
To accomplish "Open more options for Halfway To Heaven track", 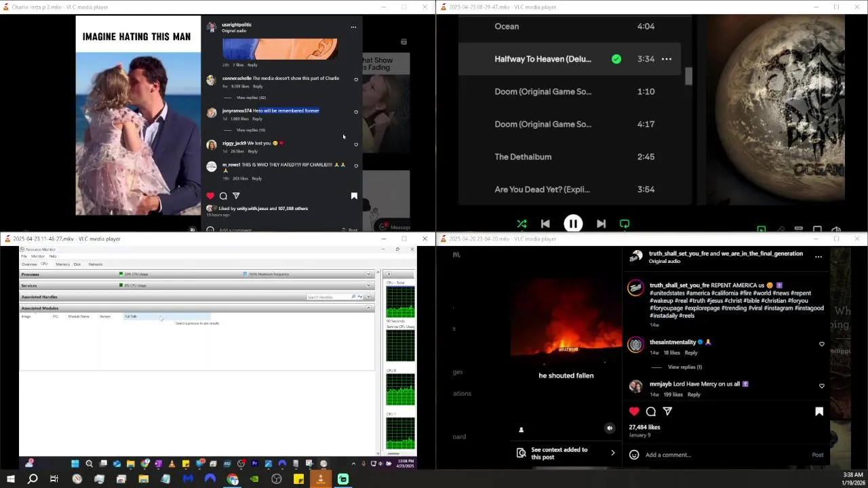I will click(x=667, y=59).
